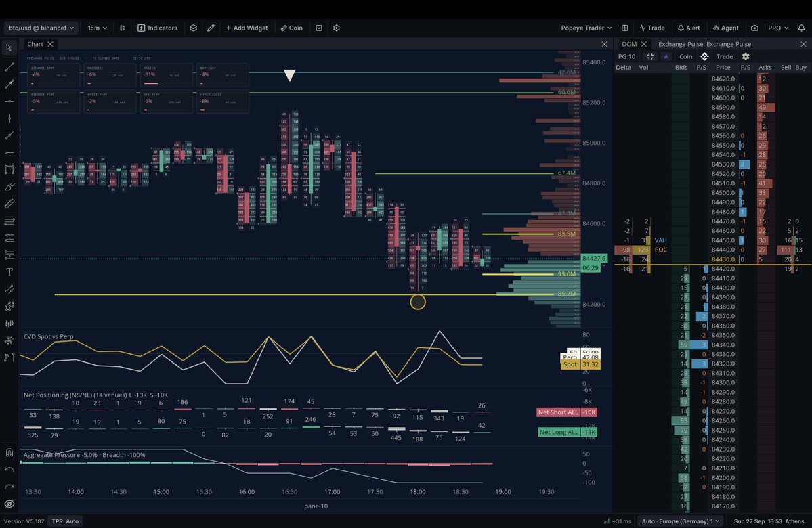Click the pencil edit icon
The height and width of the screenshot is (528, 812).
click(x=211, y=28)
